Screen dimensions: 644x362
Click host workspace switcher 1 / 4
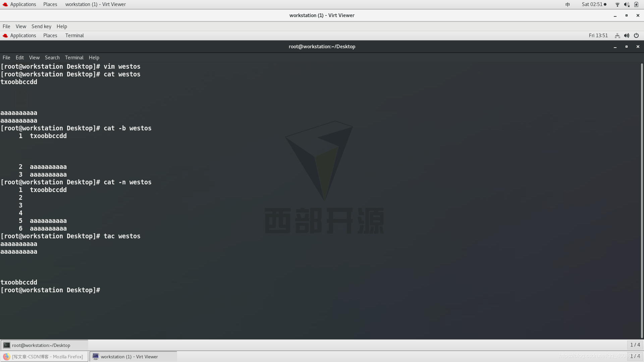635,356
